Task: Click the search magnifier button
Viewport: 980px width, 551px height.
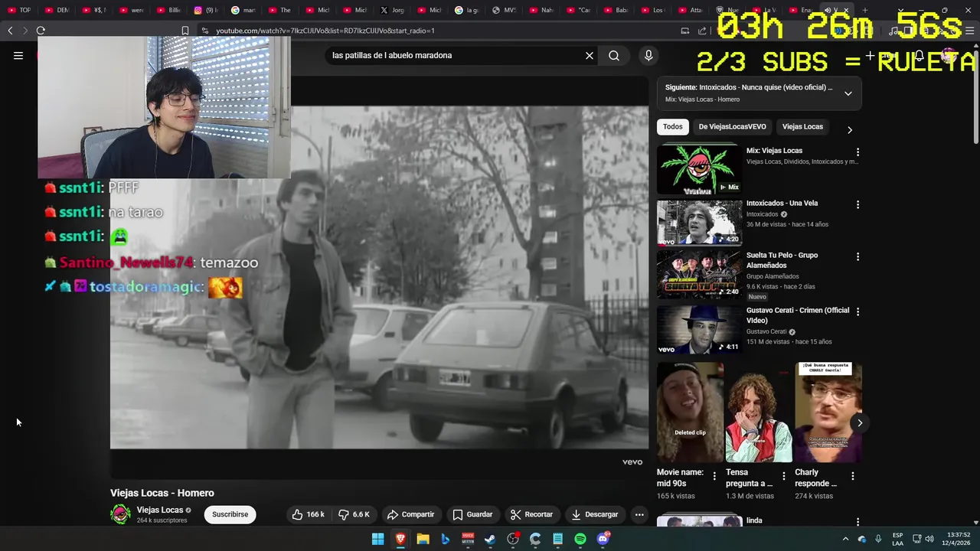Action: (614, 55)
